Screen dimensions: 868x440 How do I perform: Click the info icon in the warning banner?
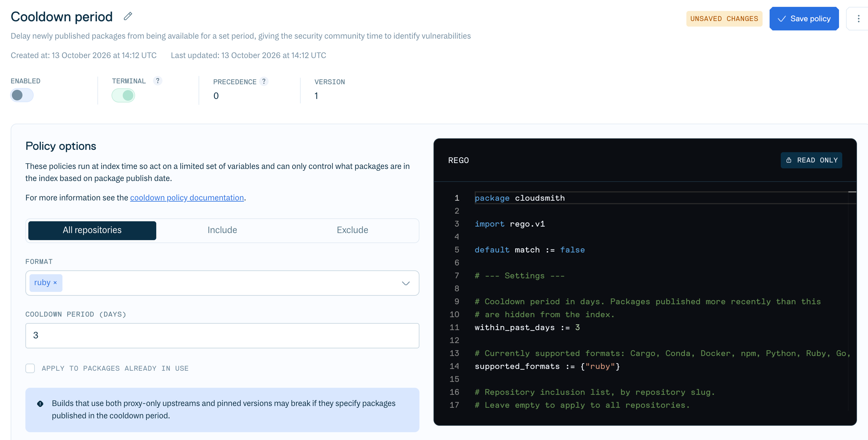point(40,404)
